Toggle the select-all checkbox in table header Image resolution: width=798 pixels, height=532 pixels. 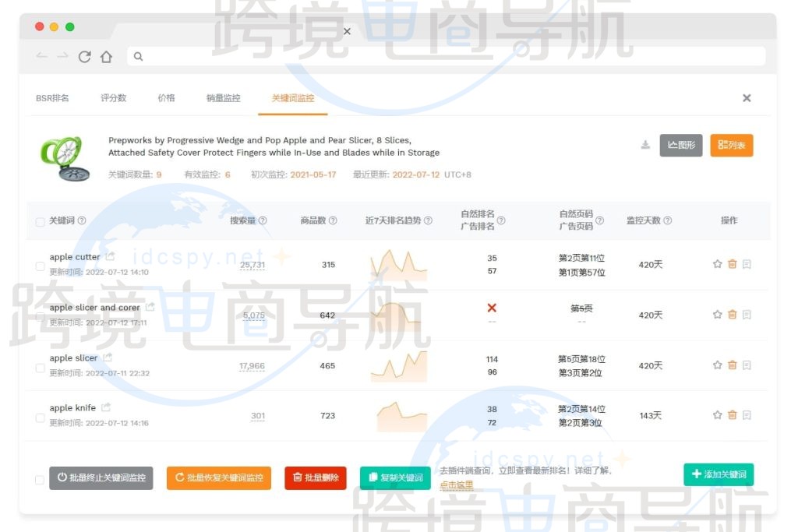point(40,222)
